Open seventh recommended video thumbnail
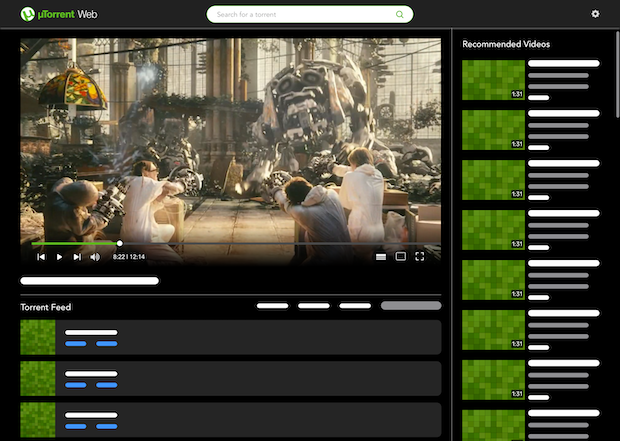Viewport: 620px width, 441px height. [x=493, y=380]
